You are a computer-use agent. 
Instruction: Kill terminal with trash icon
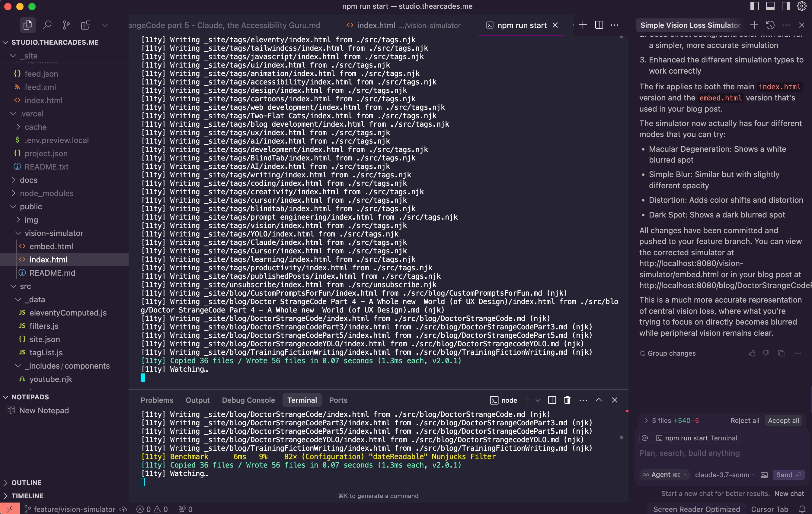[567, 400]
